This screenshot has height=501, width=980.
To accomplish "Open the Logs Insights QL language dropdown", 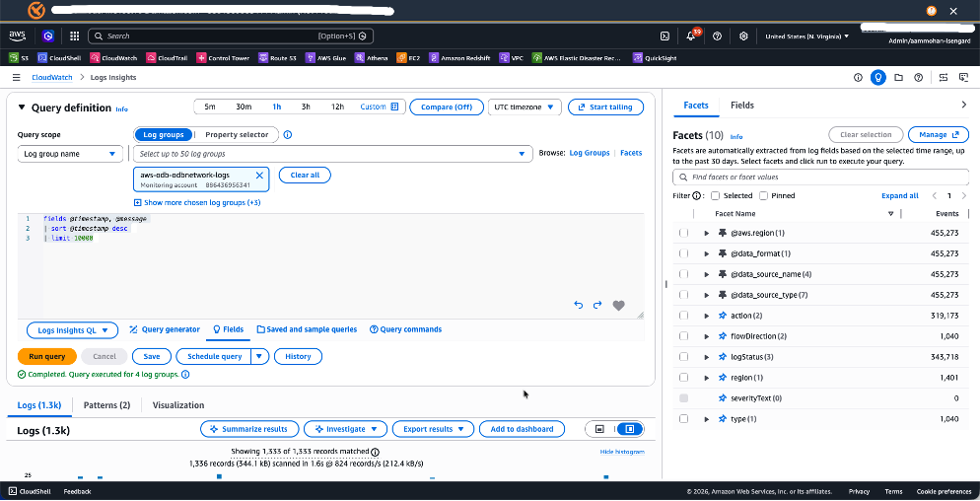I will click(73, 329).
